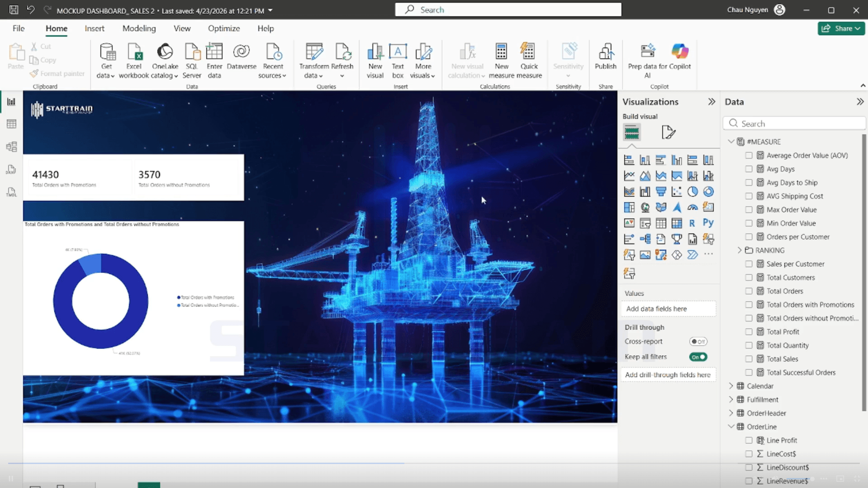The height and width of the screenshot is (488, 868).
Task: Expand the RANKING folder
Action: [740, 250]
